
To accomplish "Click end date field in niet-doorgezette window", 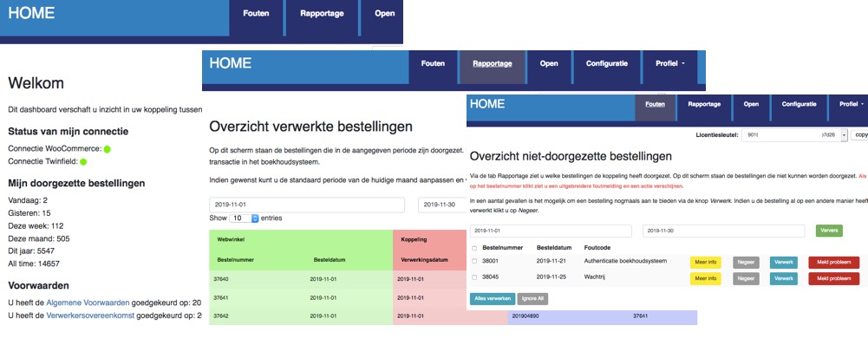I will pos(723,231).
